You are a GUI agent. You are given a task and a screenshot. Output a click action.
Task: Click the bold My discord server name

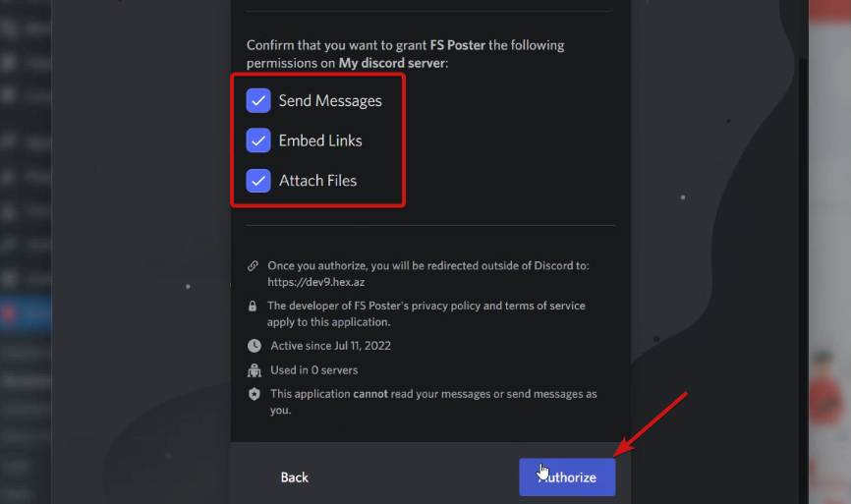[392, 63]
